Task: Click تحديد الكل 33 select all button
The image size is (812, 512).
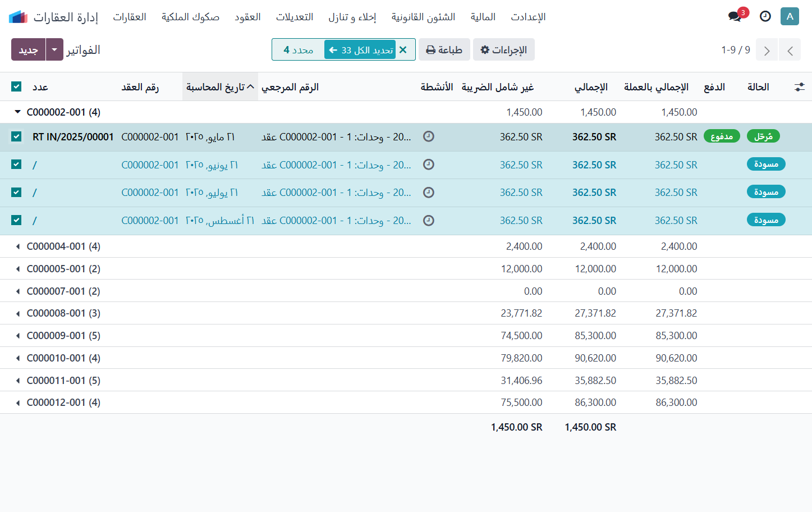Action: point(360,50)
